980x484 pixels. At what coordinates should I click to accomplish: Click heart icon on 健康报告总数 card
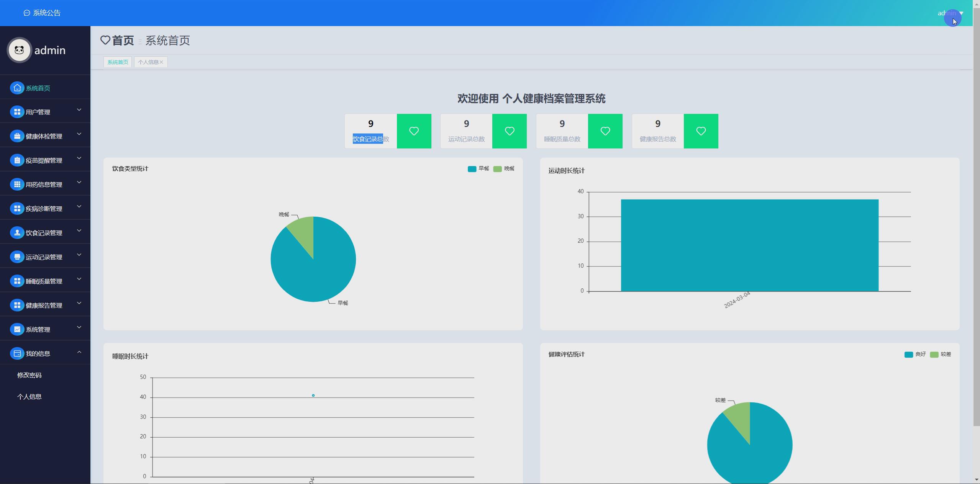click(701, 131)
